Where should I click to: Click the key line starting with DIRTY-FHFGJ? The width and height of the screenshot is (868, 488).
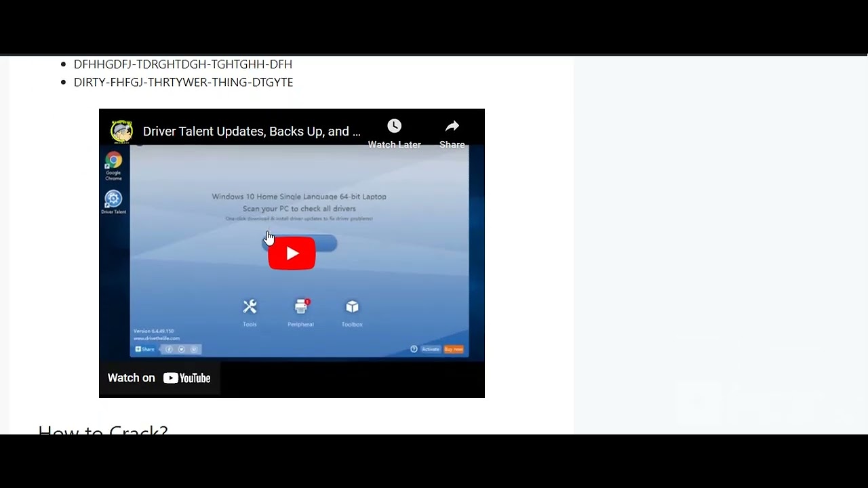click(183, 82)
